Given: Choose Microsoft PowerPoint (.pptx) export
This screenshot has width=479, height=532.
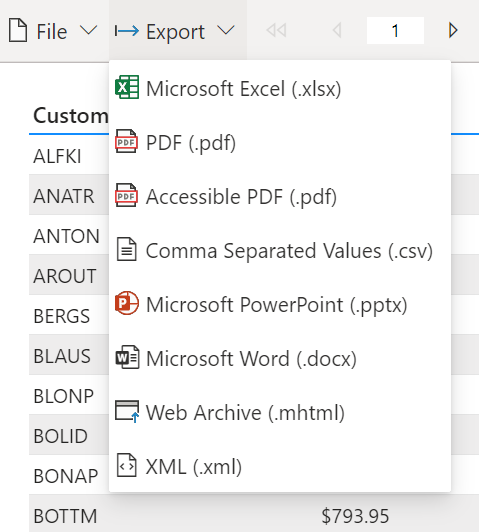Looking at the screenshot, I should point(280,304).
